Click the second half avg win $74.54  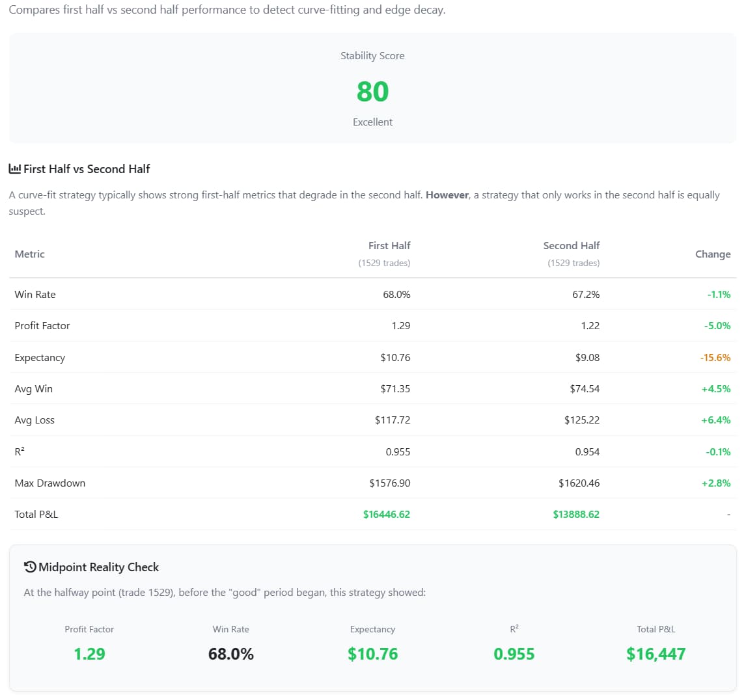(585, 389)
